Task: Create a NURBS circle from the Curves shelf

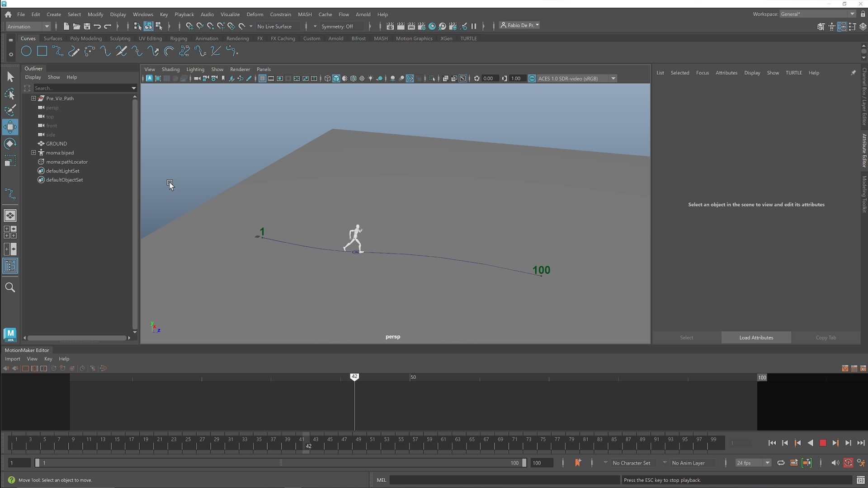Action: [26, 51]
